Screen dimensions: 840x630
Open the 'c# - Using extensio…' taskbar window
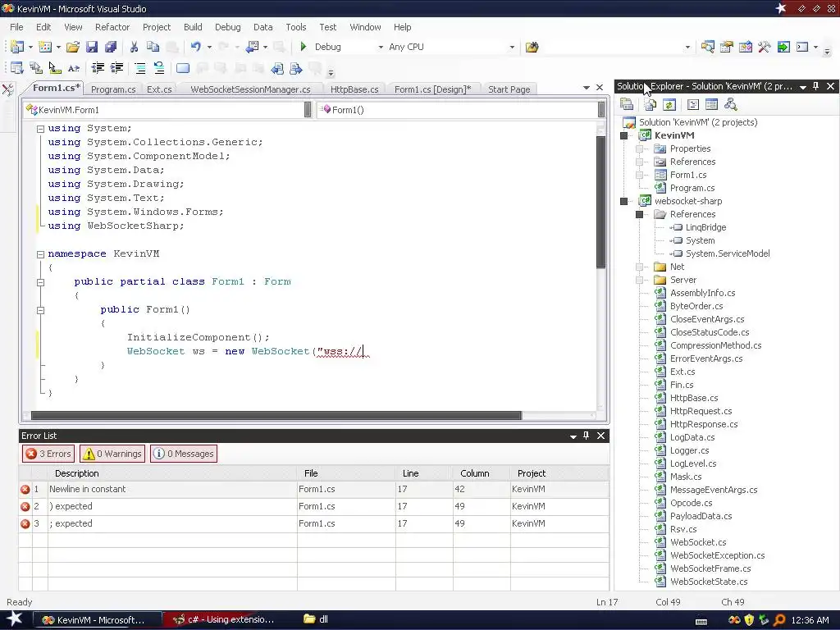(x=223, y=620)
